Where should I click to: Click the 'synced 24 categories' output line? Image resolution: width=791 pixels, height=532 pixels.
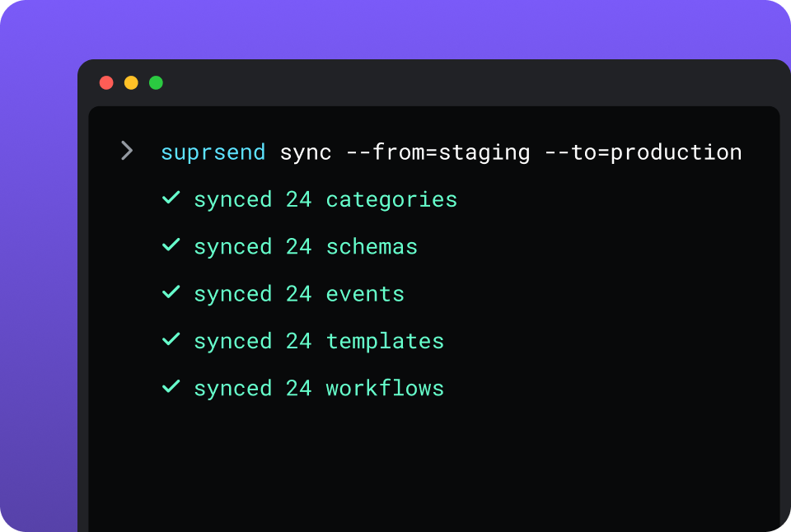(x=325, y=199)
